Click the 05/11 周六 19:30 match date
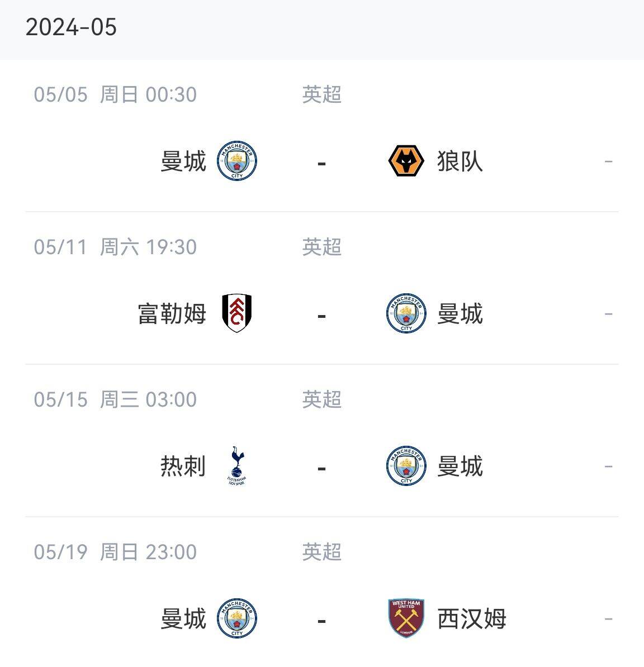Screen dimensions: 644x667 (x=115, y=247)
